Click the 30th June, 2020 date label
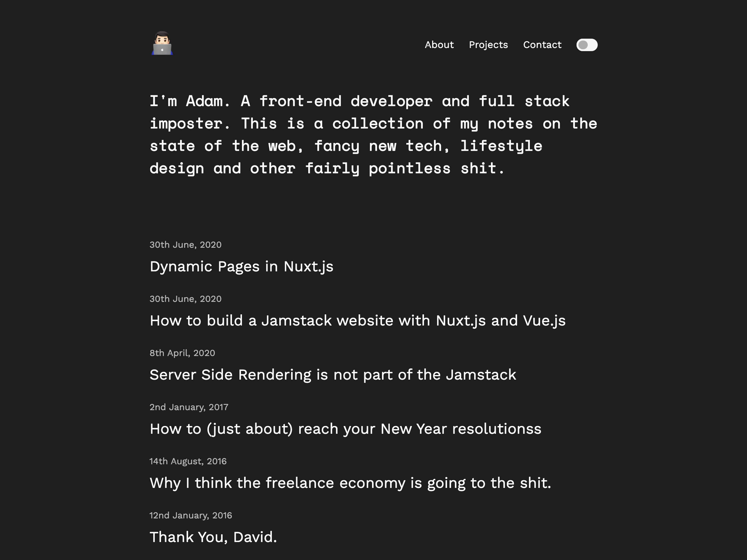 tap(185, 245)
